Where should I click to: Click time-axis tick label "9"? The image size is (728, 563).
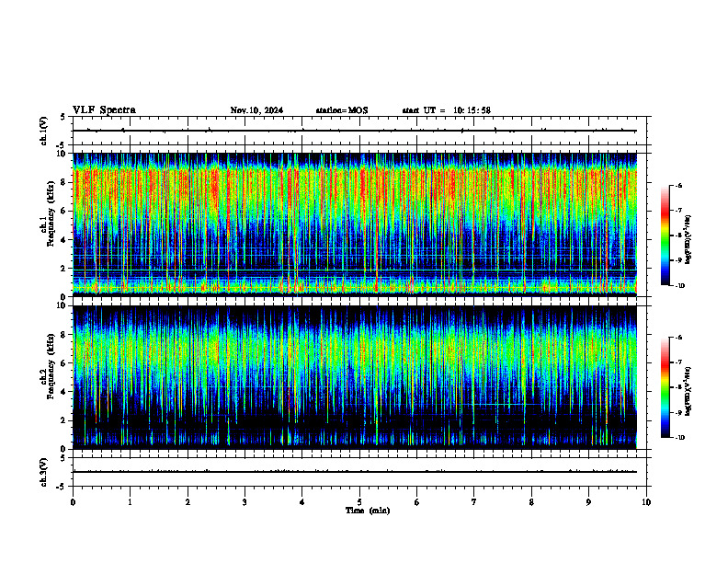coord(588,502)
